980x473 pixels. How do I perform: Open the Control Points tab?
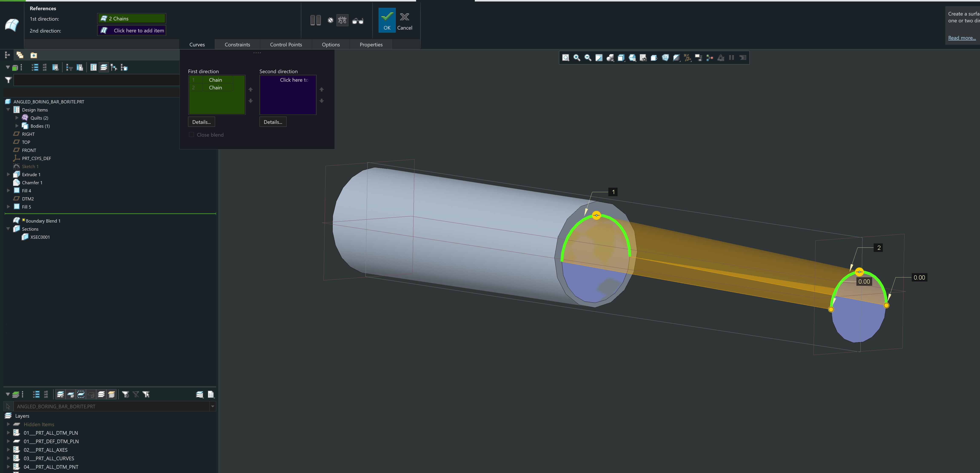(286, 44)
